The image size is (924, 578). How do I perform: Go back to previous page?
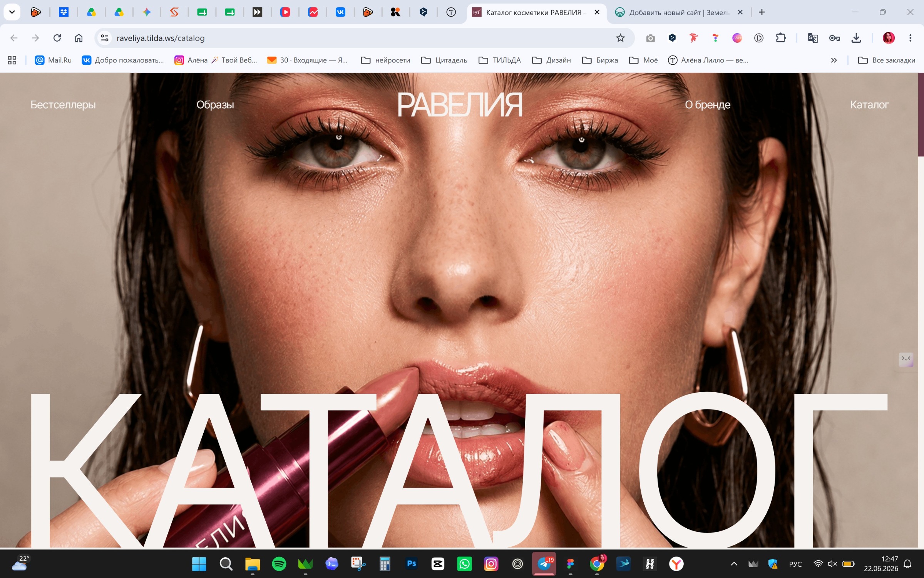click(14, 38)
